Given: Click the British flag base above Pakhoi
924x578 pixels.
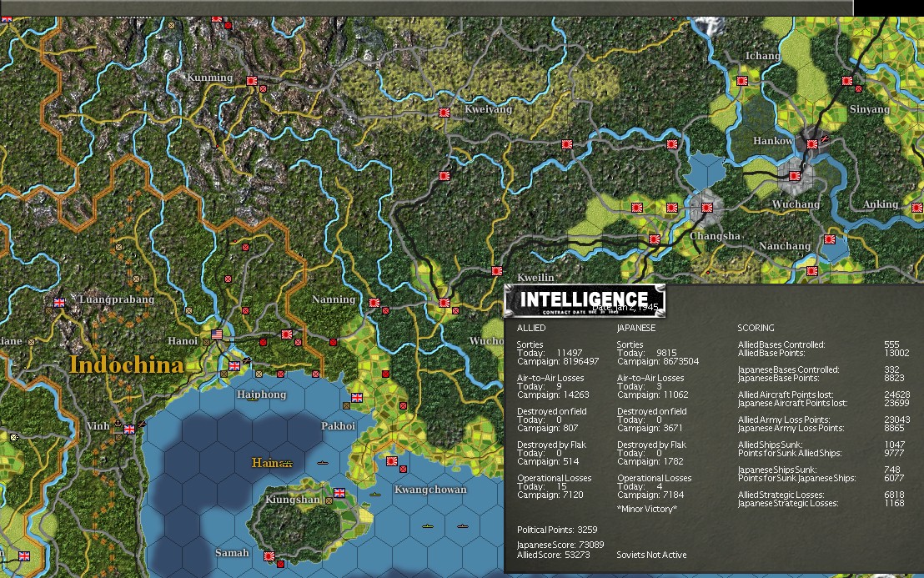Looking at the screenshot, I should click(357, 398).
